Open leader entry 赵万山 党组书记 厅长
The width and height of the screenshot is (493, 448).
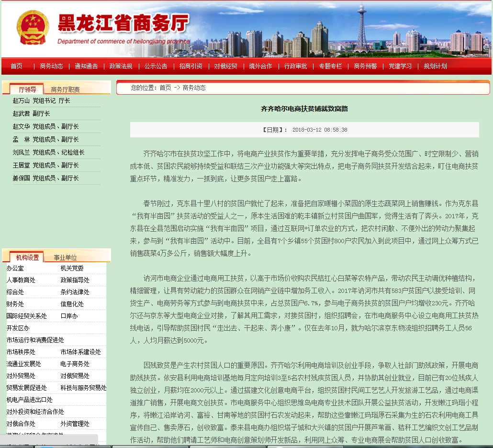pos(42,101)
